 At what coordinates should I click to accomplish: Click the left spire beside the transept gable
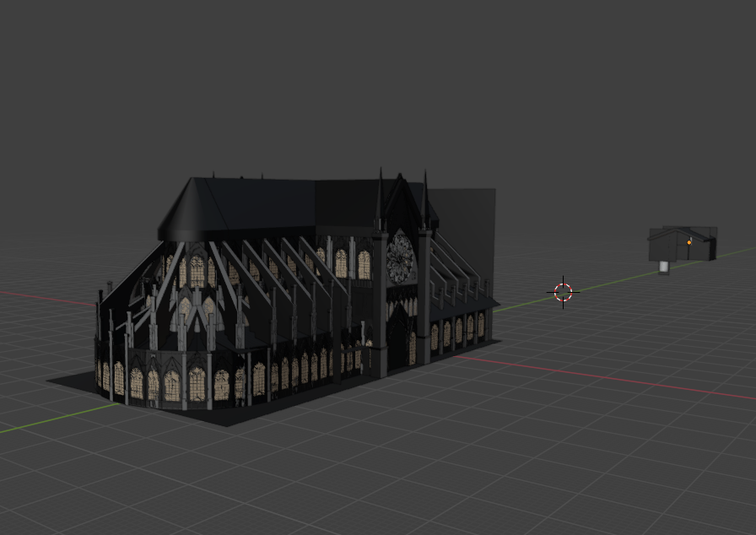[381, 198]
